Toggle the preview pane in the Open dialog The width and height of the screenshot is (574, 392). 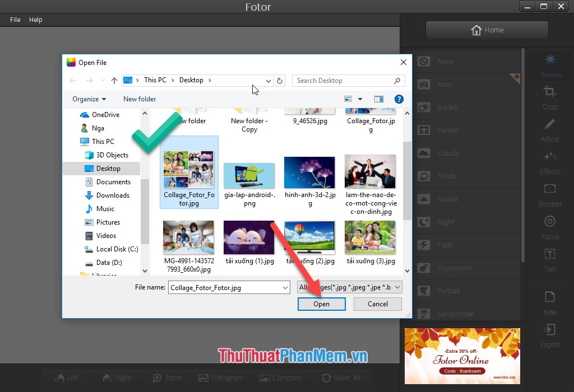tap(379, 99)
